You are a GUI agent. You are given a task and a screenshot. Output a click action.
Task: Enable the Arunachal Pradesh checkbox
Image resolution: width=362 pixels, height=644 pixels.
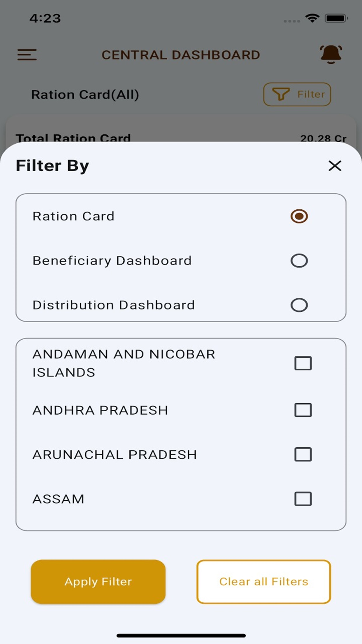coord(303,454)
